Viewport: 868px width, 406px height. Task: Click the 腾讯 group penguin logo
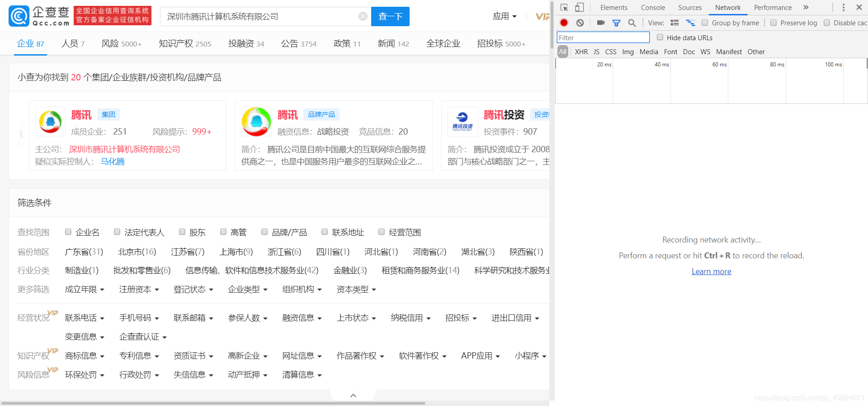50,121
